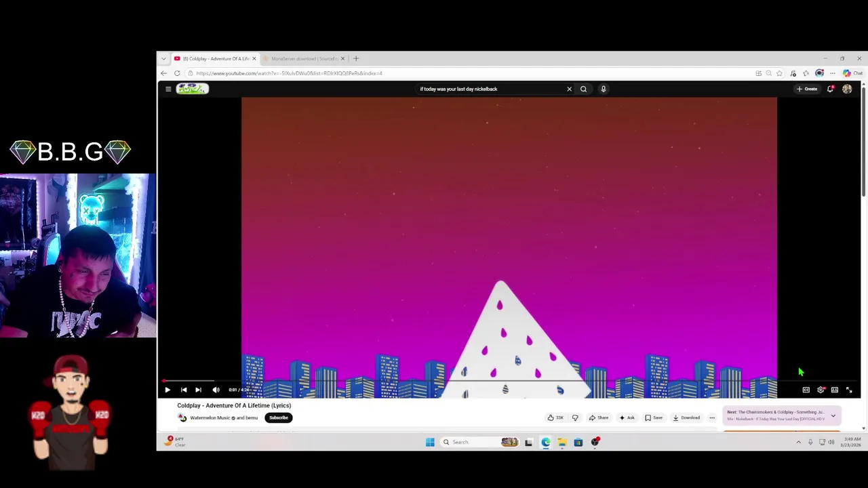Dislike the video
Screen dimensions: 868x488
575,418
